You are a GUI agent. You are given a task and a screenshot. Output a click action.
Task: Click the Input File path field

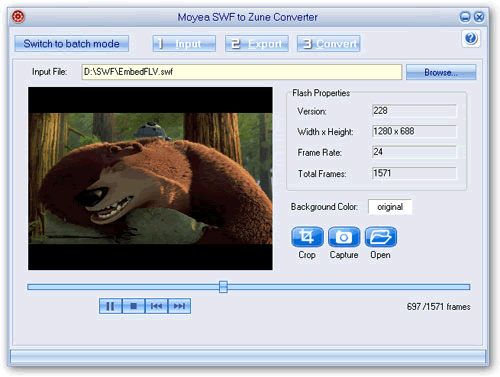[x=242, y=72]
